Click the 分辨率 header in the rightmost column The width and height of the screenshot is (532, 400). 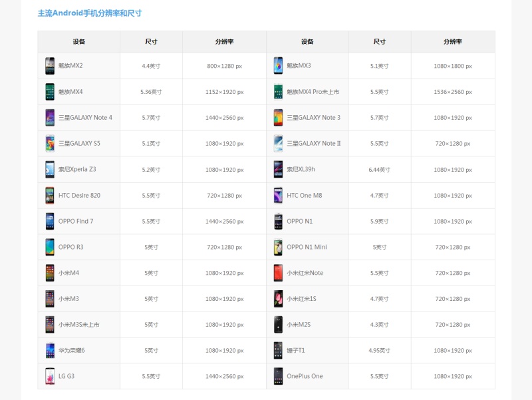click(x=453, y=42)
